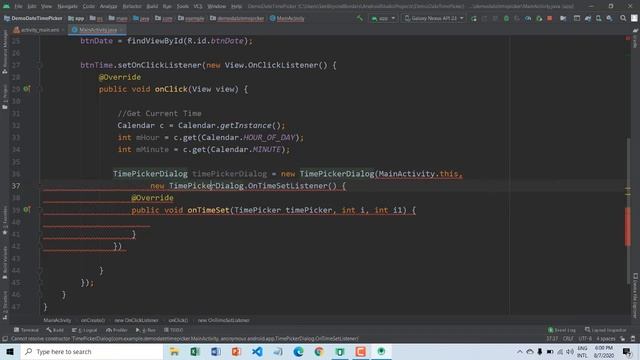Click the Android Studio taskbar icon
Viewport: 640px width, 360px height.
(381, 351)
